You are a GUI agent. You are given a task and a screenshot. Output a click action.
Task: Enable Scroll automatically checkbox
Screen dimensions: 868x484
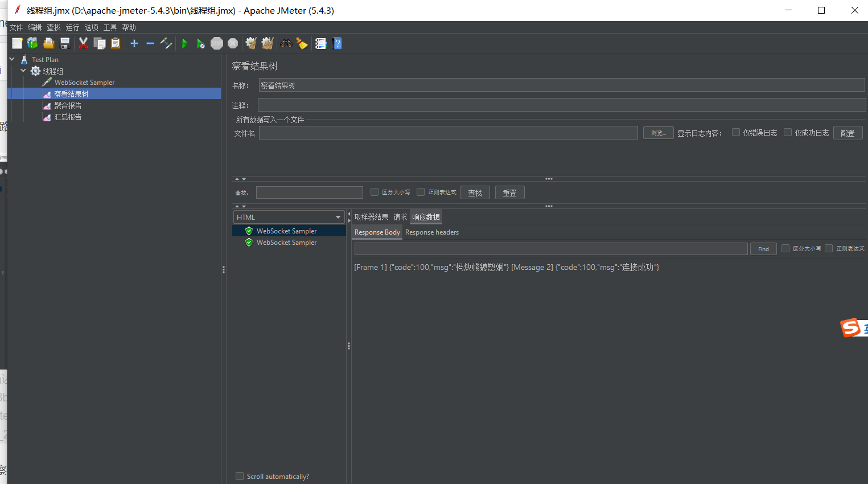click(240, 476)
